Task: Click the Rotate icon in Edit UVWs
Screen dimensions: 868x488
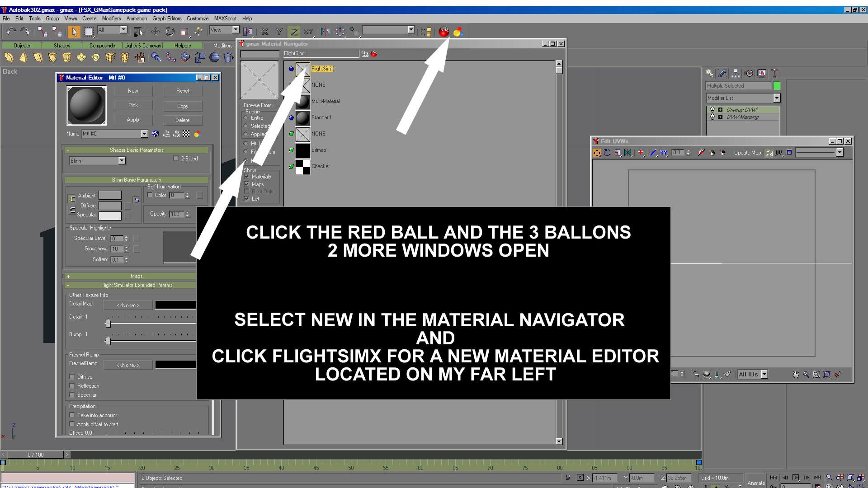Action: [607, 153]
